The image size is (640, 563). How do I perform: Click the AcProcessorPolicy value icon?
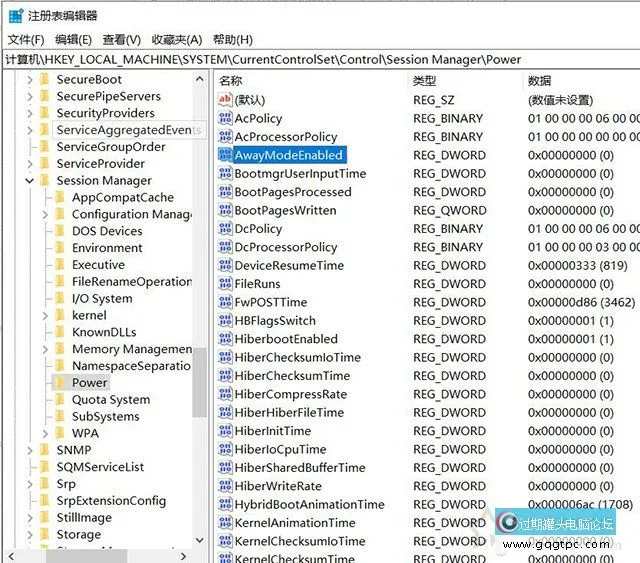(x=225, y=136)
